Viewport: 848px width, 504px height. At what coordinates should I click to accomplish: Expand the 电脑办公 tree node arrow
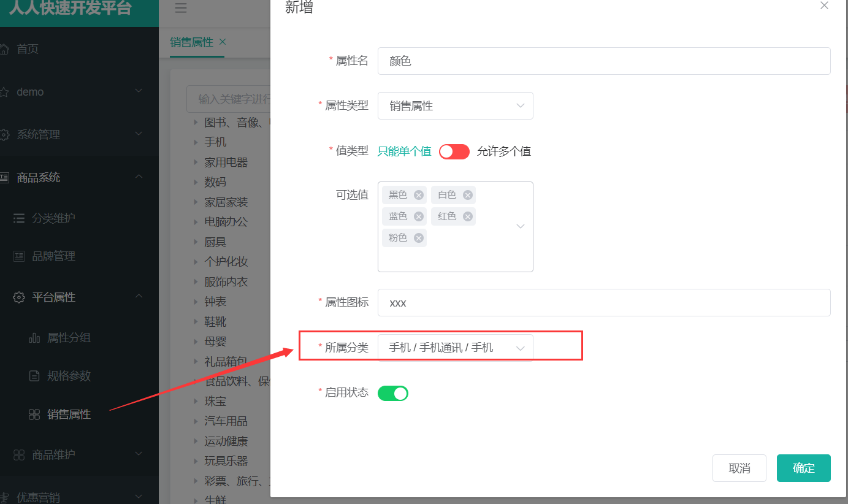[x=196, y=222]
